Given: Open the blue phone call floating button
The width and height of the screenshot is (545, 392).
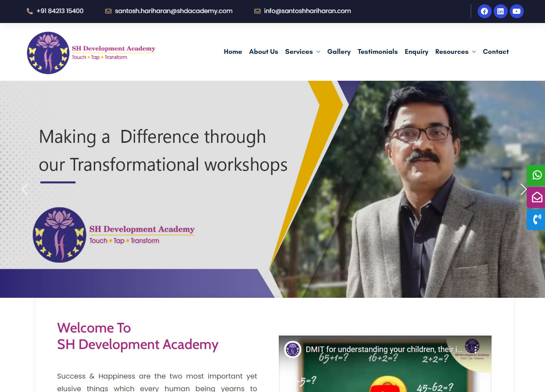Looking at the screenshot, I should [536, 219].
